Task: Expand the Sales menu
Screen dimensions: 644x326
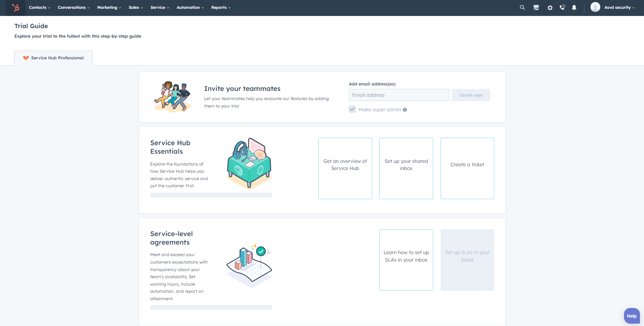Action: tap(136, 7)
